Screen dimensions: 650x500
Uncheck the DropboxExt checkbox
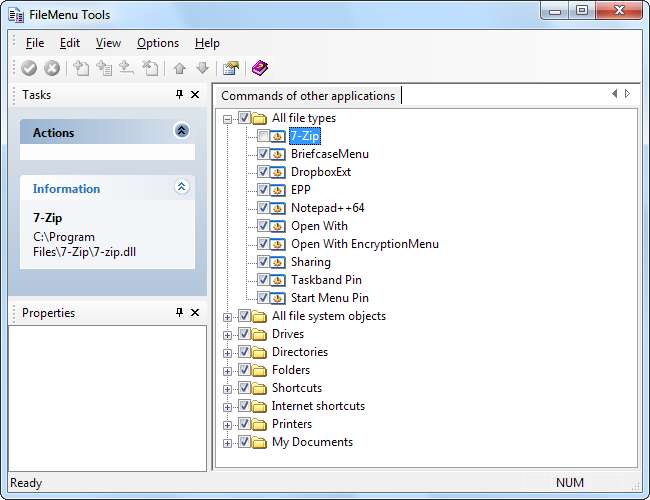263,172
